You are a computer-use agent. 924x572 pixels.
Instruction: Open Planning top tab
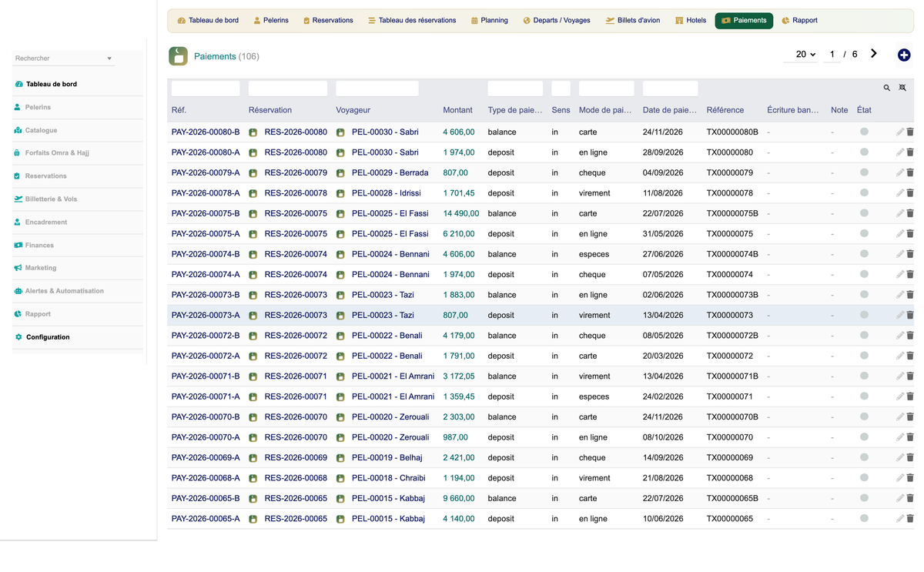coord(489,21)
